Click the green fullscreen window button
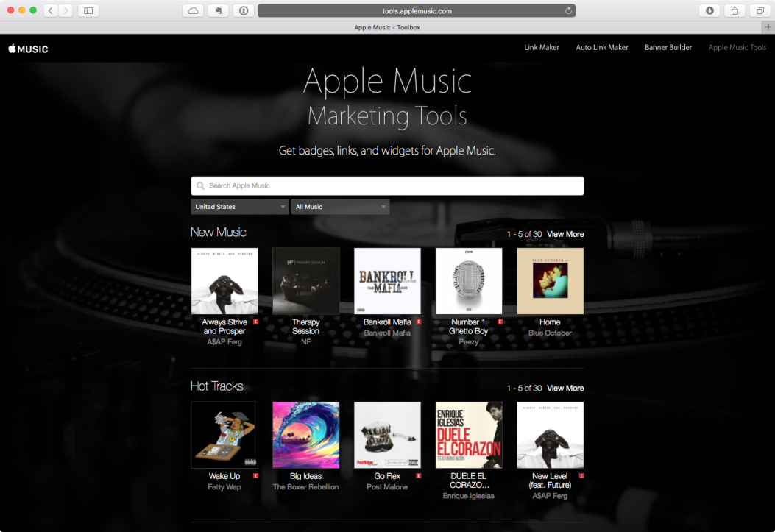Screen dimensions: 775x532 33,10
